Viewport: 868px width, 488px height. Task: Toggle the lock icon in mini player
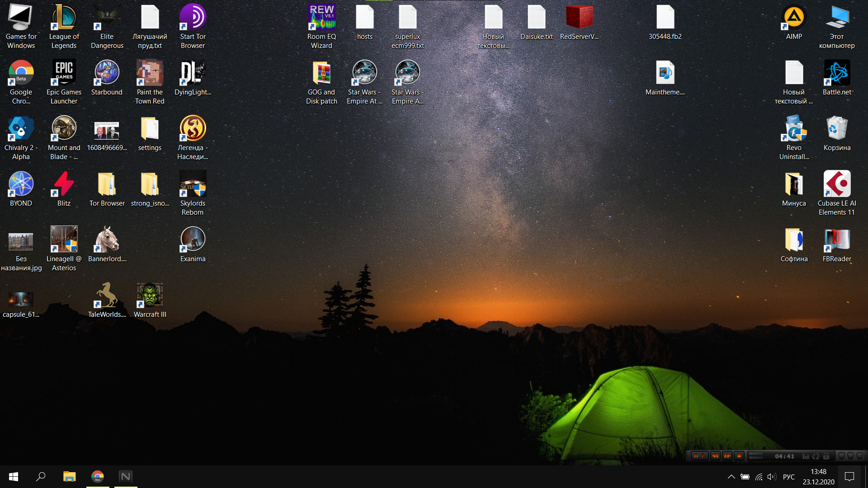(826, 456)
